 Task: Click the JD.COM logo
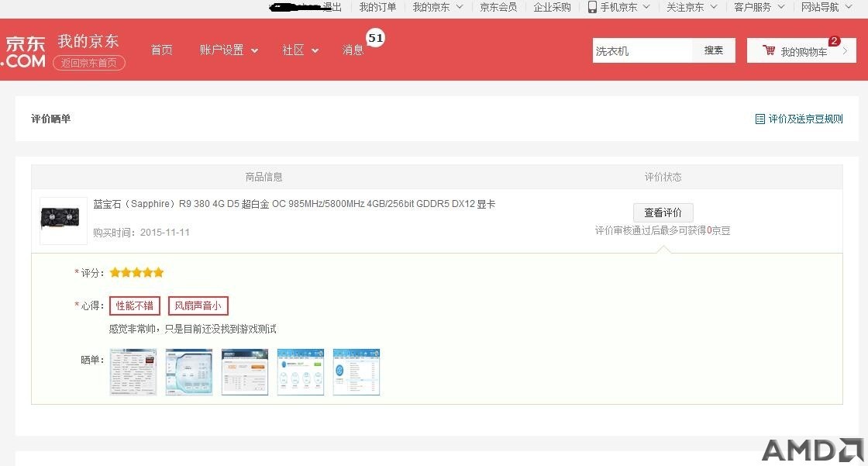[x=23, y=52]
